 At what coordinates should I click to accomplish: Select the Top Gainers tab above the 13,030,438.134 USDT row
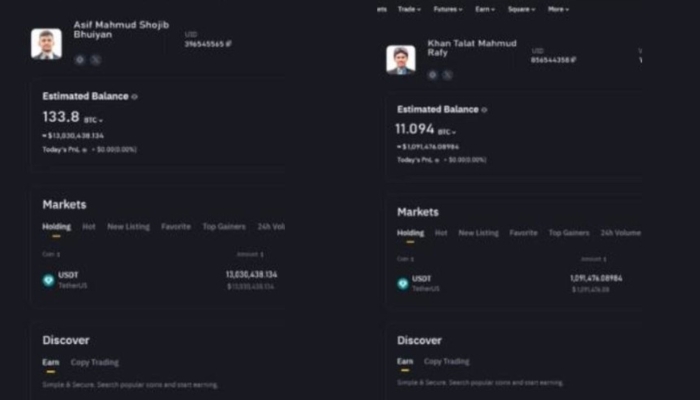coord(224,227)
